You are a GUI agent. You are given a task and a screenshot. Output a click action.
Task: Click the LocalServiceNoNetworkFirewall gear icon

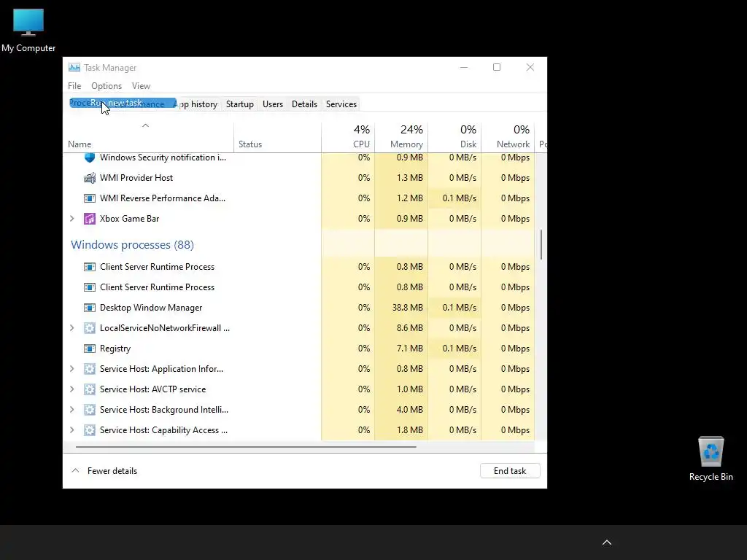pyautogui.click(x=90, y=329)
